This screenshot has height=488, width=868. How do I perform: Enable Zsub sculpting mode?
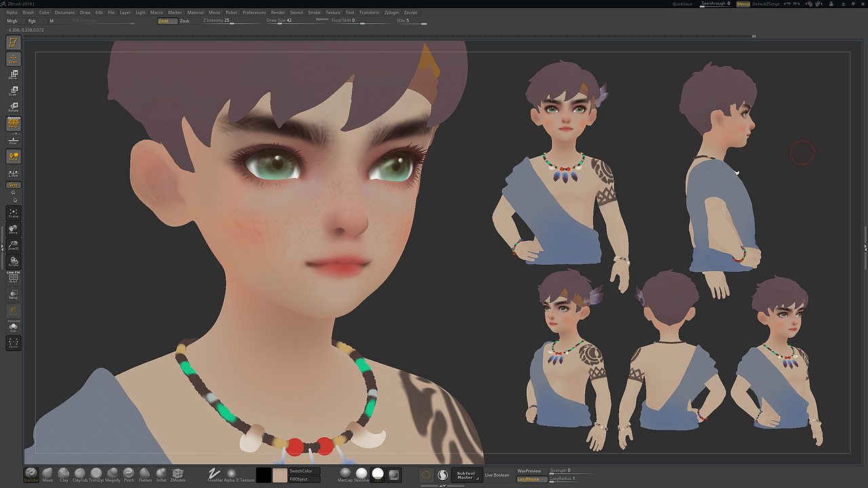(x=185, y=20)
